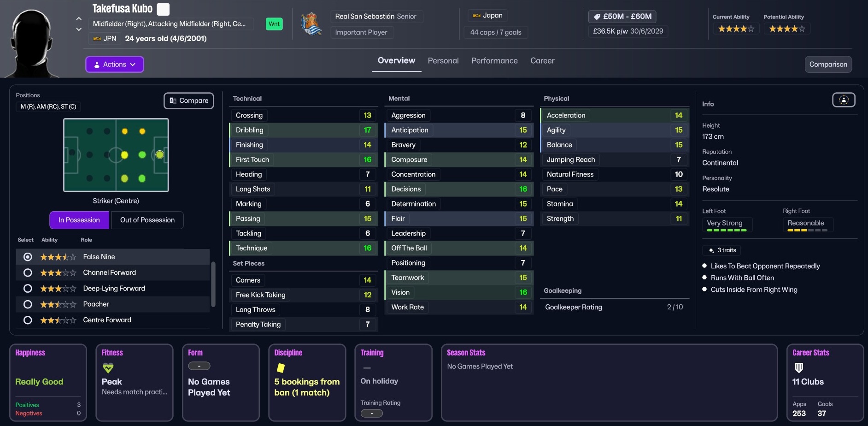Click the Left Foot strength bar
868x426 pixels.
tap(726, 230)
